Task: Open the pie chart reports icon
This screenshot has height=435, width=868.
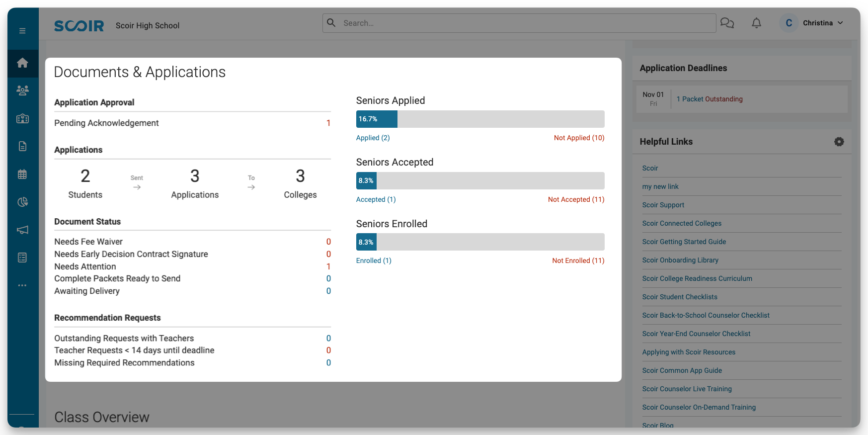Action: click(x=22, y=202)
